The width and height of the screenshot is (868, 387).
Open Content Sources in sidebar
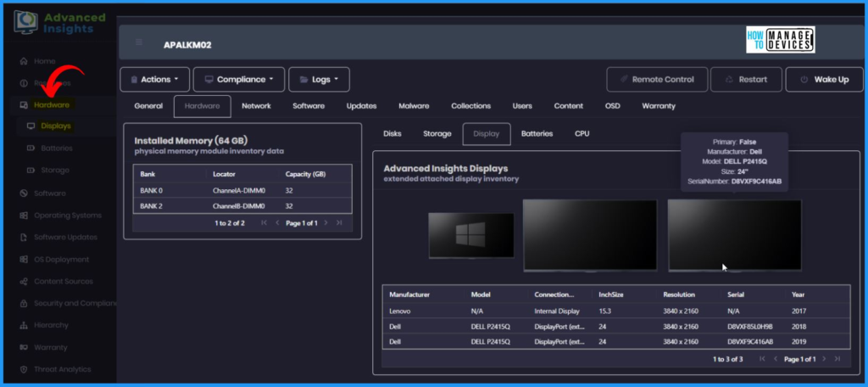tap(63, 281)
